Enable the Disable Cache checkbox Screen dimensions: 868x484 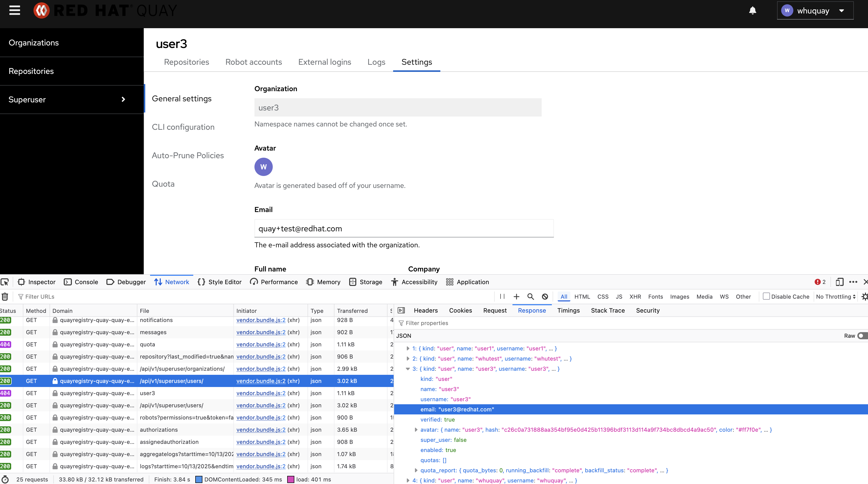coord(766,296)
